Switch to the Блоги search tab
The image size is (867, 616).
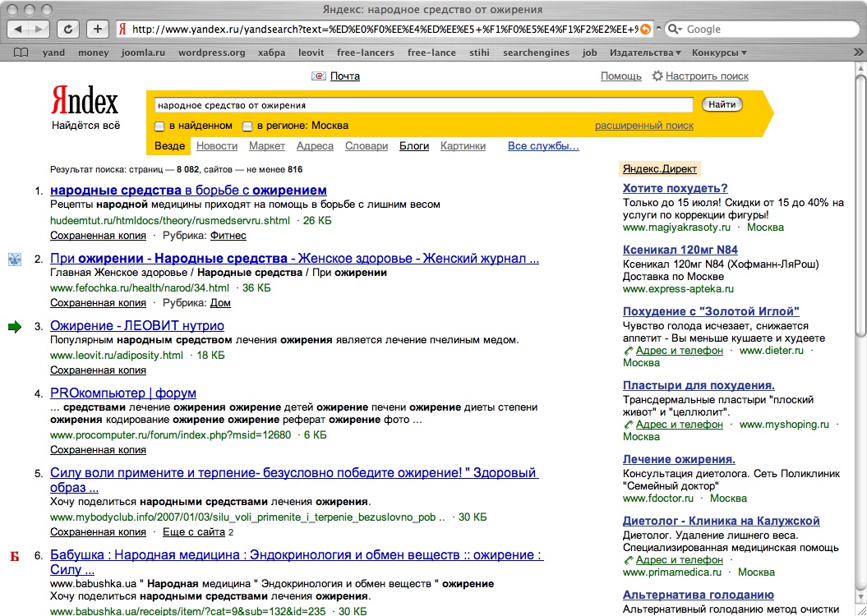pos(414,146)
